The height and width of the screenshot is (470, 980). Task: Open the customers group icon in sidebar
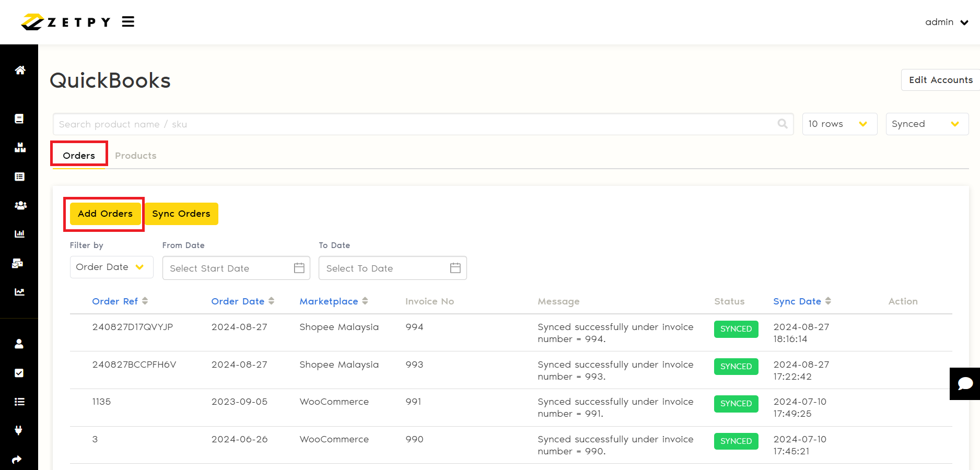tap(20, 205)
